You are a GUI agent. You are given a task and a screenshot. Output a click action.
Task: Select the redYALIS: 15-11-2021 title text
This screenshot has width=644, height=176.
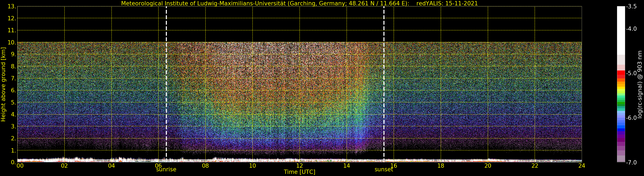(x=447, y=3)
